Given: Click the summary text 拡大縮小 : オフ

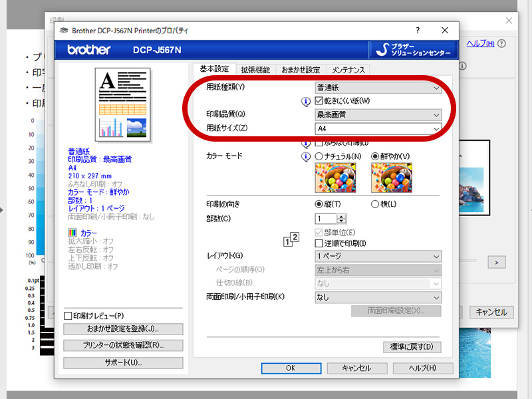Looking at the screenshot, I should tap(91, 241).
